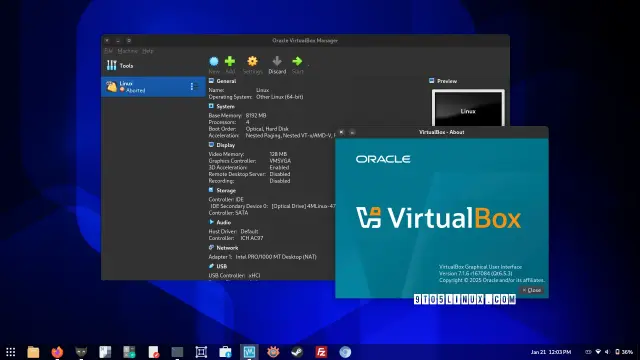Click the Network section icon

(211, 247)
